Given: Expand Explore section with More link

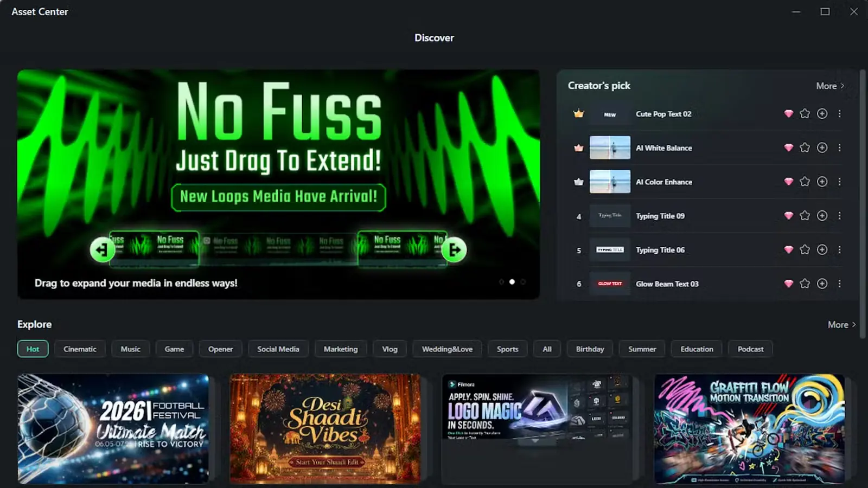Looking at the screenshot, I should coord(841,324).
